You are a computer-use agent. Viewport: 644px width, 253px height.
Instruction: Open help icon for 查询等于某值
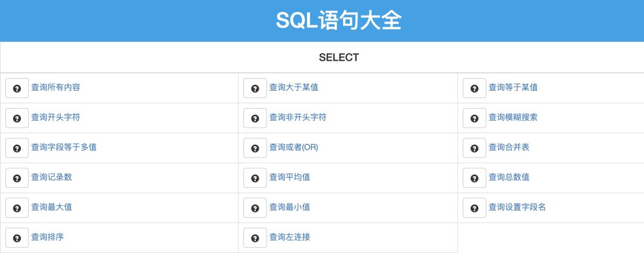coord(475,88)
